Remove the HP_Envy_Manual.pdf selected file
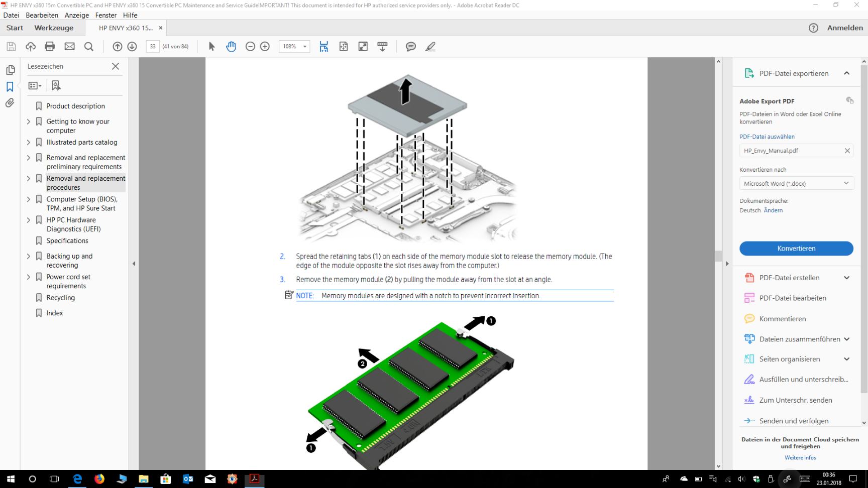Viewport: 868px width, 488px height. coord(847,151)
